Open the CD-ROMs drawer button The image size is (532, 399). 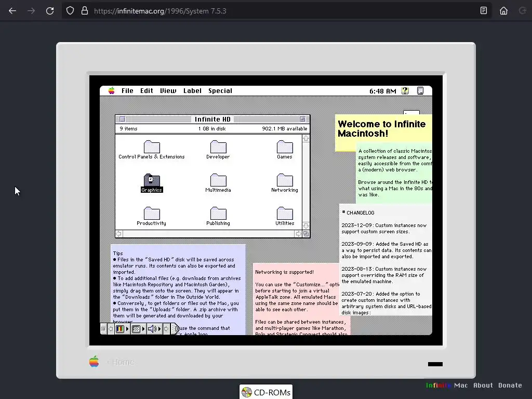(266, 392)
